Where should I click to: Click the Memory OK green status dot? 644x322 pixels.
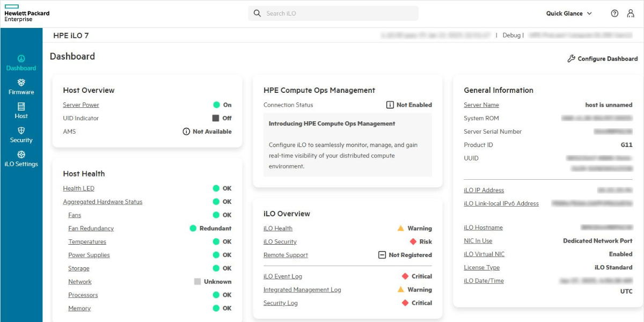[216, 309]
